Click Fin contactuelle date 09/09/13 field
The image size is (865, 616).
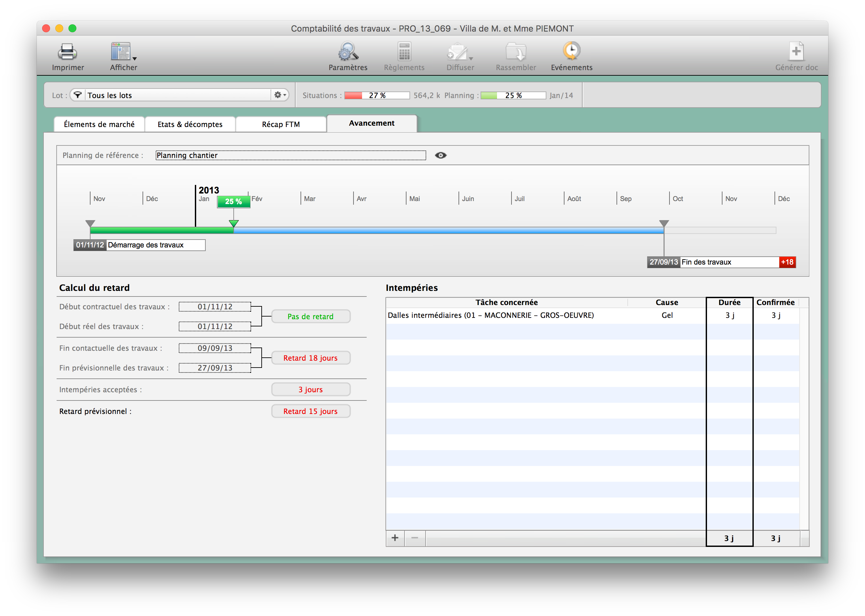[x=215, y=348]
